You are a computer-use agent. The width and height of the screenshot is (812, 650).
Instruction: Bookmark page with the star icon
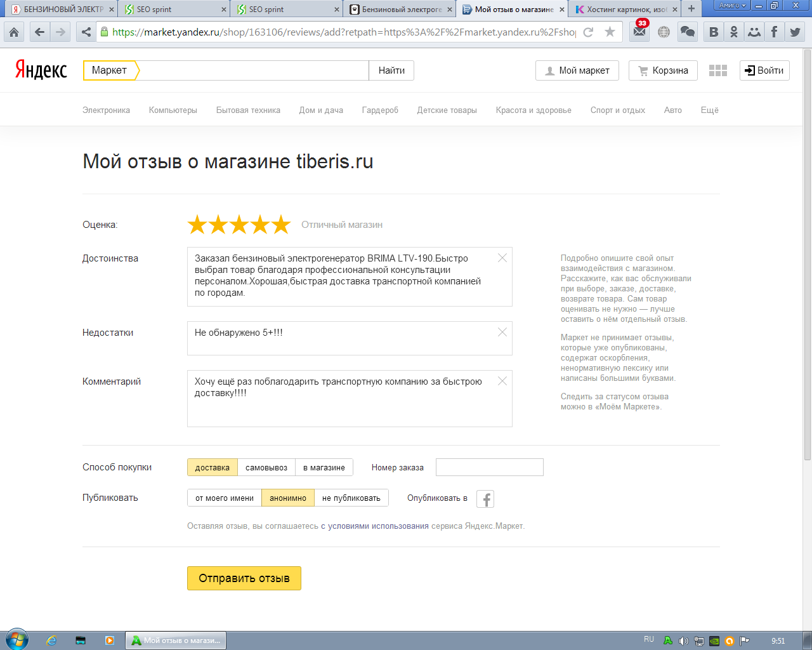pos(610,32)
